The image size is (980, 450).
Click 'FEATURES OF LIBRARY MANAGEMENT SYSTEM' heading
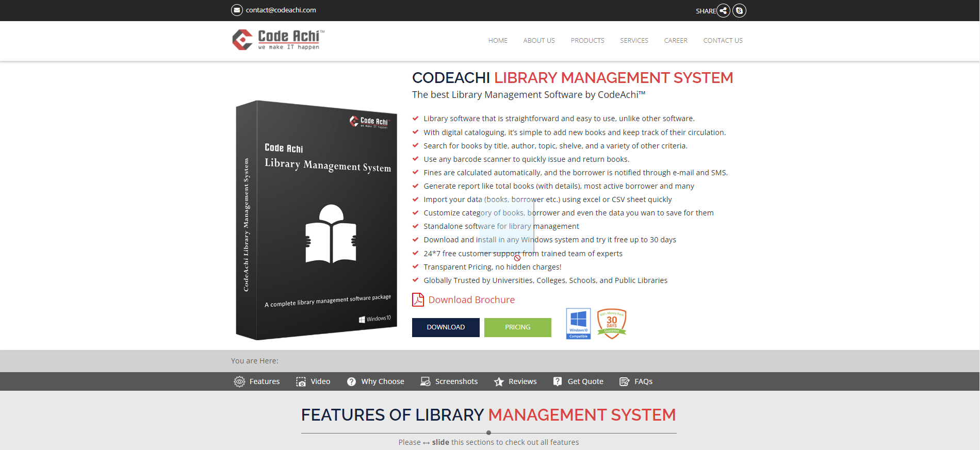pos(488,415)
